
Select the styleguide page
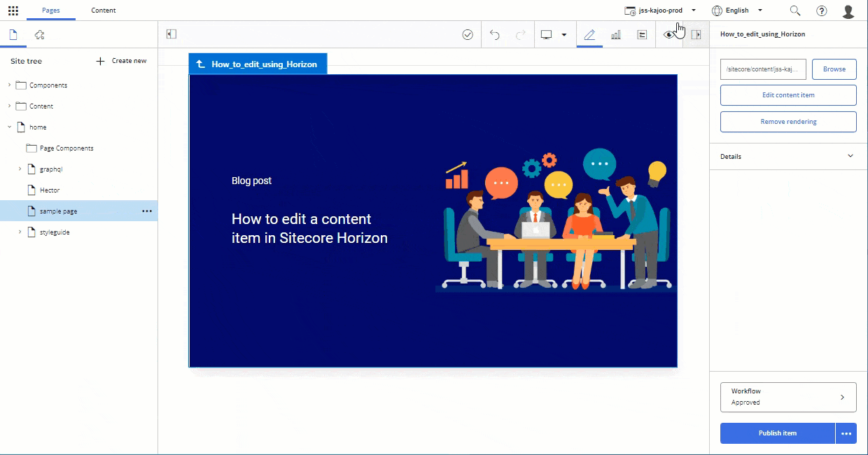pos(55,232)
